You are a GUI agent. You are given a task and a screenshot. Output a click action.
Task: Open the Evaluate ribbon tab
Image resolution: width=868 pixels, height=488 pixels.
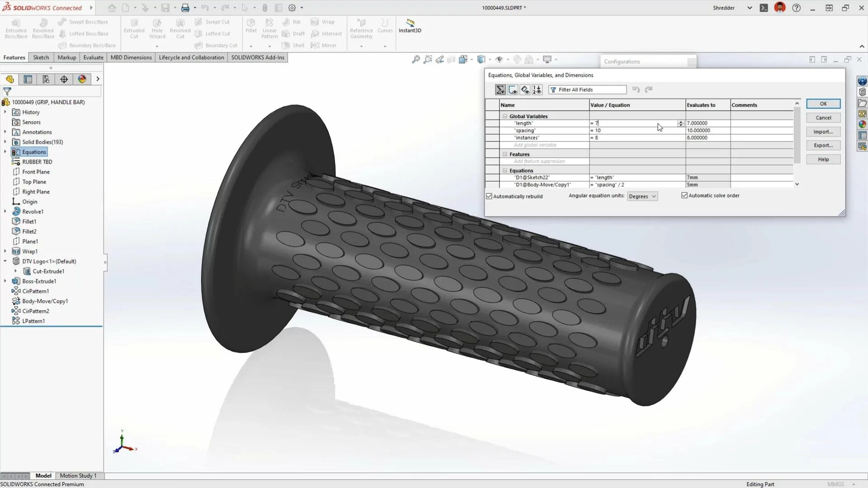tap(93, 57)
